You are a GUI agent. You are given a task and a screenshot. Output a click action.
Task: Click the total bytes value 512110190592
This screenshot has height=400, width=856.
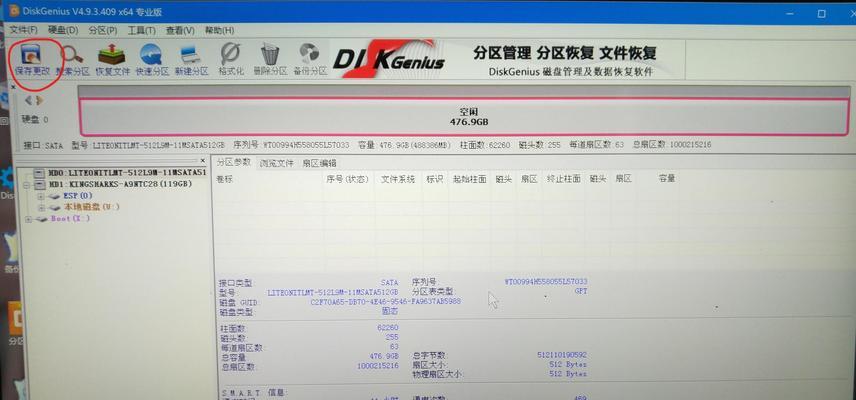click(562, 355)
